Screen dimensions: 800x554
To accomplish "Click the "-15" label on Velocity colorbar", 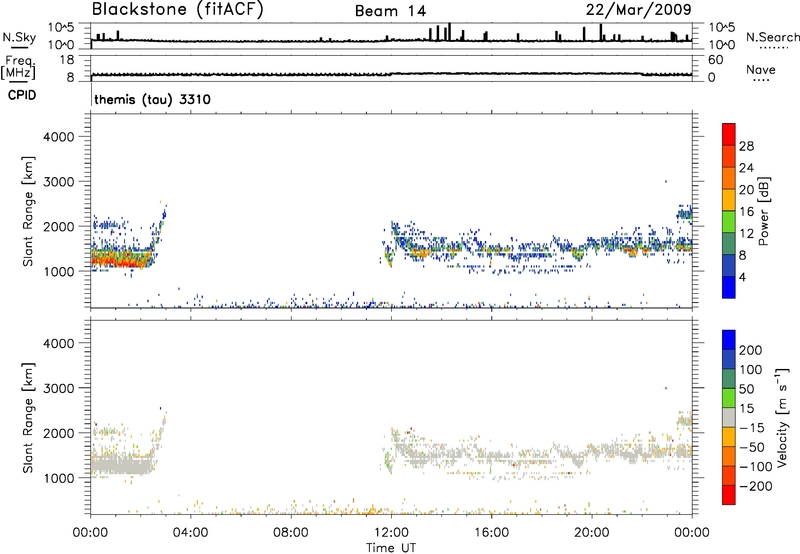I will (x=752, y=427).
